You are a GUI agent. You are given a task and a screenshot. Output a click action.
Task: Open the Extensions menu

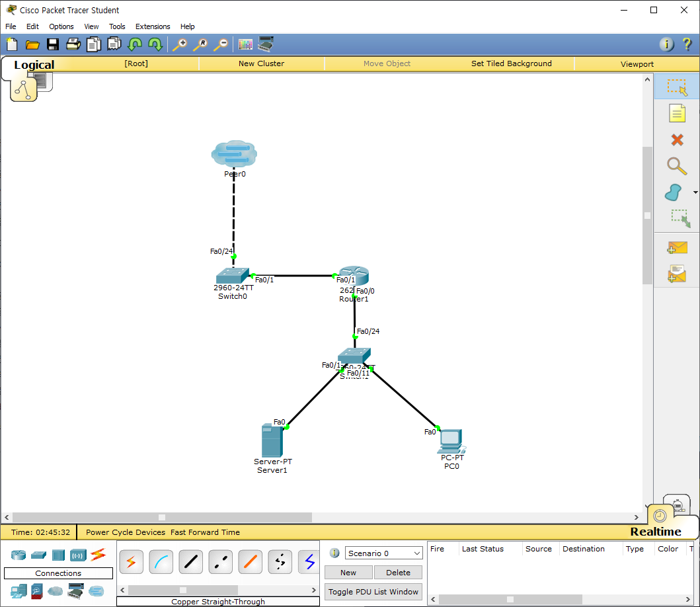pos(153,26)
